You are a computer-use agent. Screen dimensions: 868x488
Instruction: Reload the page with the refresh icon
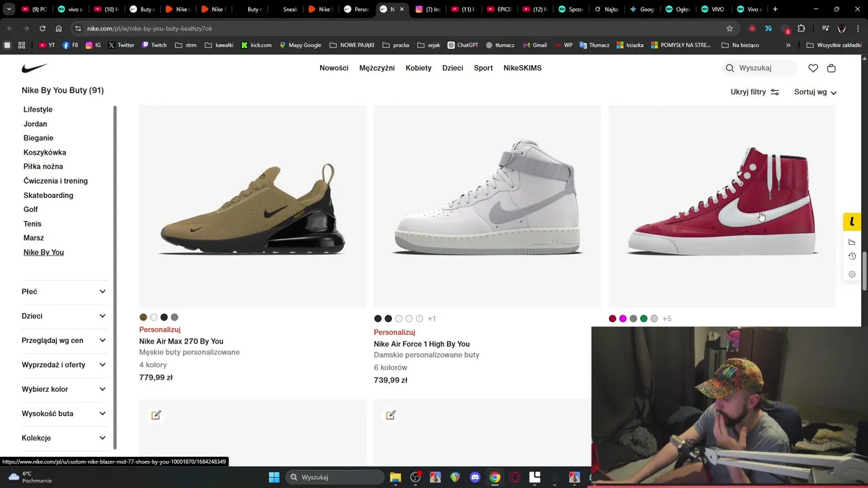[42, 28]
